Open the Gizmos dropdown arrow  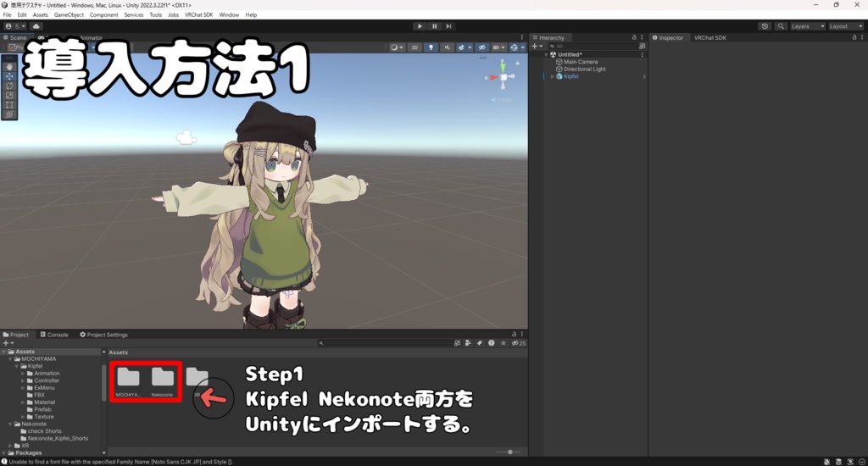pyautogui.click(x=522, y=47)
